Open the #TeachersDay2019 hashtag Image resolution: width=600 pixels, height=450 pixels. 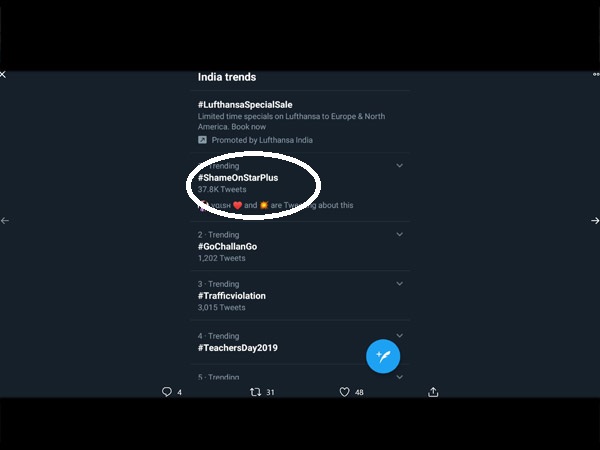coord(238,348)
